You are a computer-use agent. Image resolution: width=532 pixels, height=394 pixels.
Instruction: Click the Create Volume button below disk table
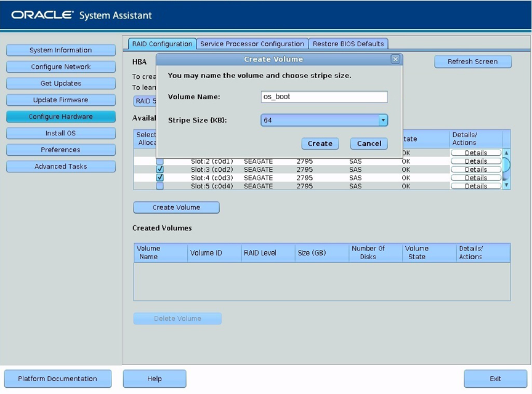pos(177,207)
